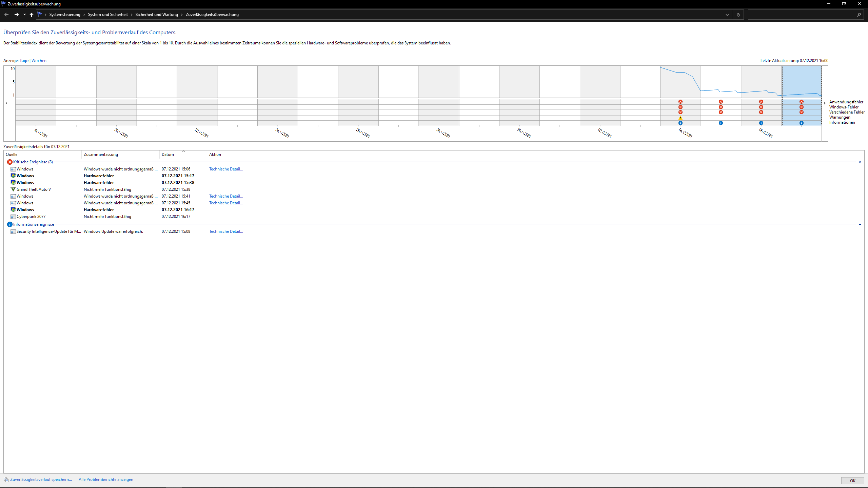The image size is (868, 488).
Task: Open Alle Problemberichte anzeigen link
Action: 106,480
